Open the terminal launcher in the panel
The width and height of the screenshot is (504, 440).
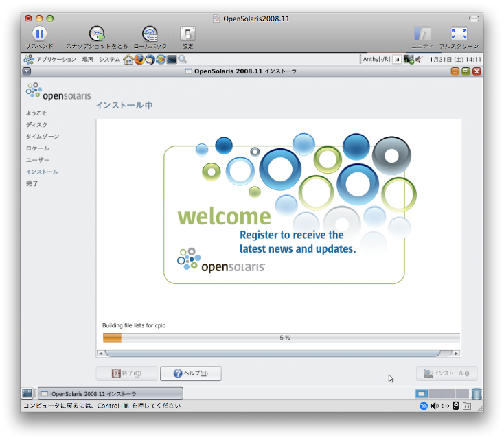coord(172,60)
